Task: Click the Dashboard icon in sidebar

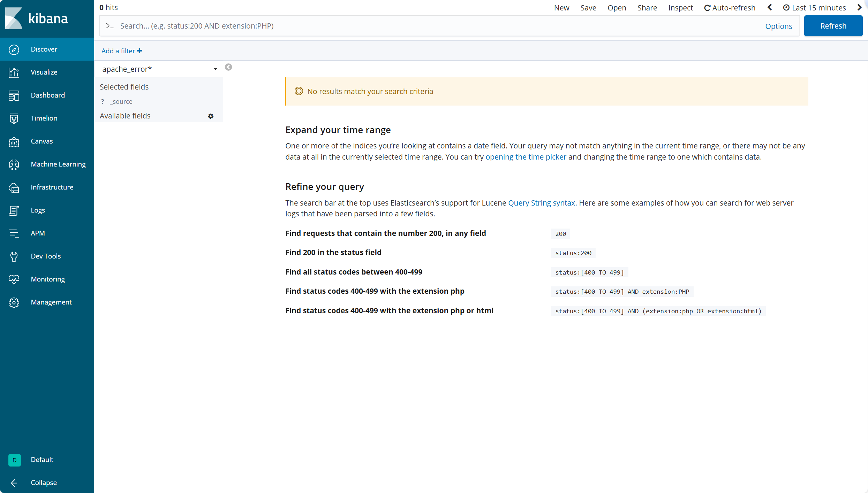Action: (x=14, y=95)
